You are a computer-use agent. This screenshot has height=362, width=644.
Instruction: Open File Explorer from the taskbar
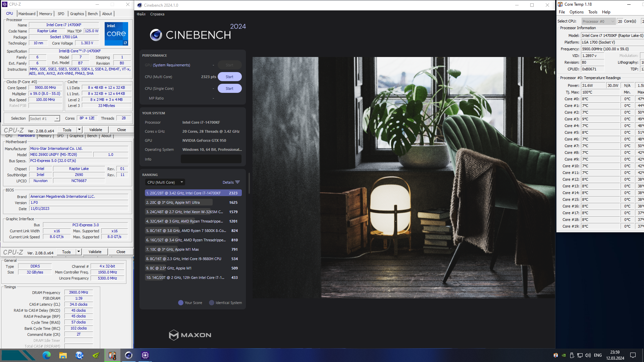tap(63, 355)
